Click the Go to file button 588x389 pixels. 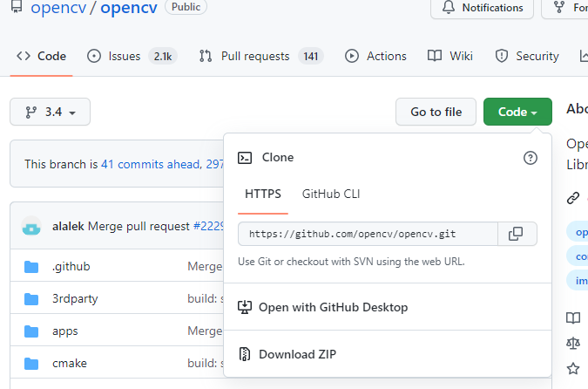click(436, 112)
